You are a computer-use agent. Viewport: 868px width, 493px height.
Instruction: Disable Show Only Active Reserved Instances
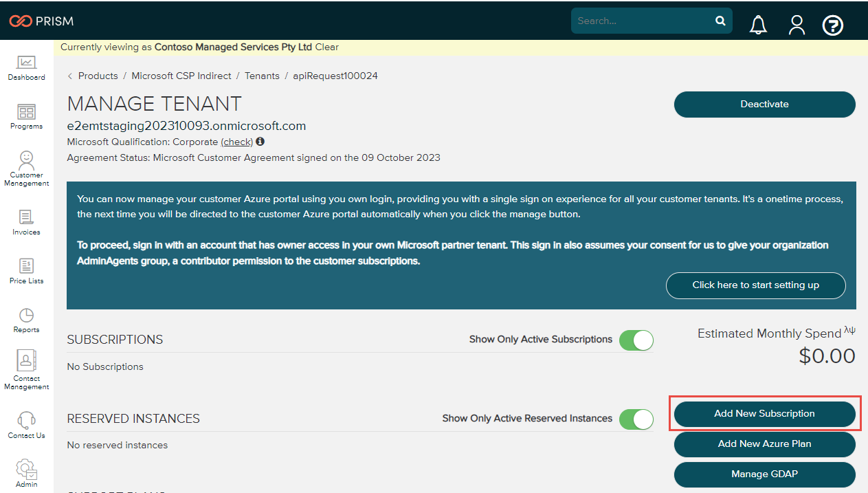coord(636,418)
